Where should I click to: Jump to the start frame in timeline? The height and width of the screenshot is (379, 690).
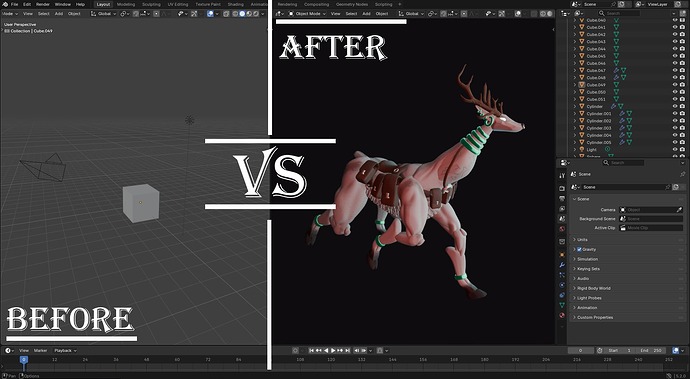coord(312,350)
